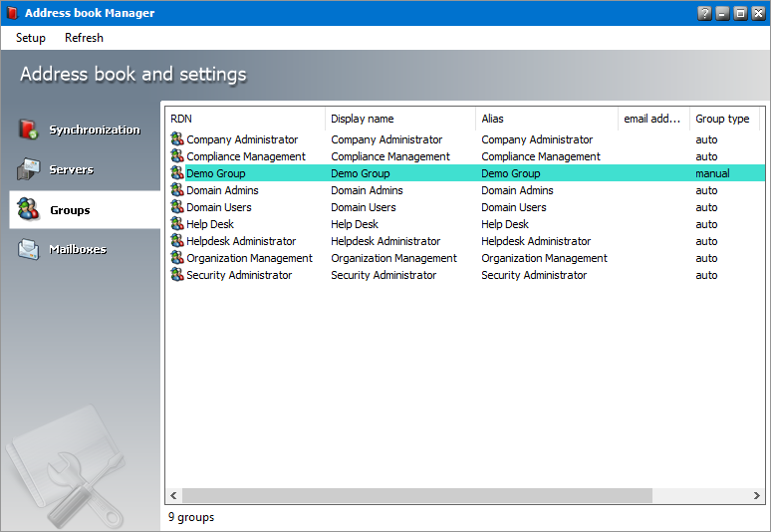Screen dimensions: 771x532
Task: Click the horizontal scrollbar left arrow
Action: click(173, 495)
